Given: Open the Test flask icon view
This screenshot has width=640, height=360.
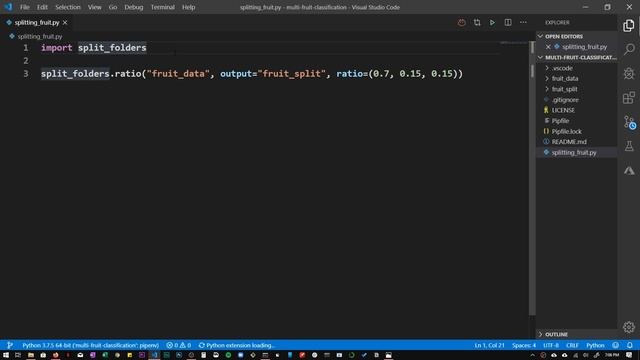Looking at the screenshot, I should click(629, 146).
